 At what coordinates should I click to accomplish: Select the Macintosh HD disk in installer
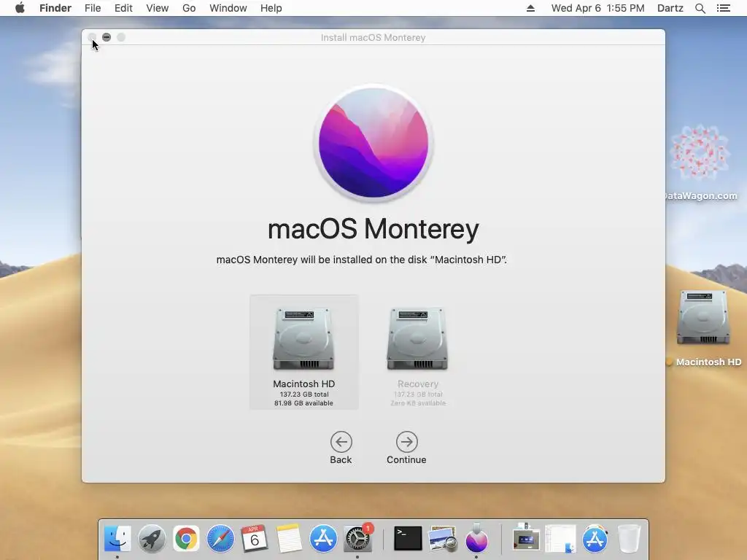[x=304, y=352]
